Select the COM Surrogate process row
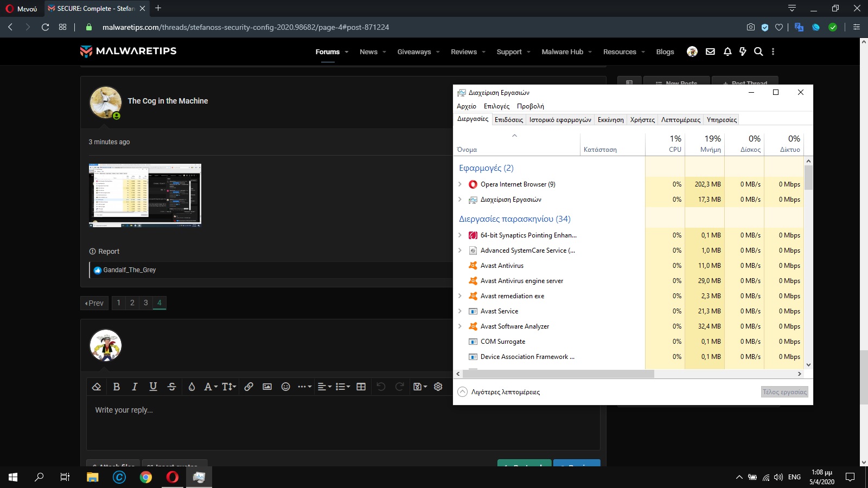This screenshot has width=868, height=488. [x=628, y=342]
